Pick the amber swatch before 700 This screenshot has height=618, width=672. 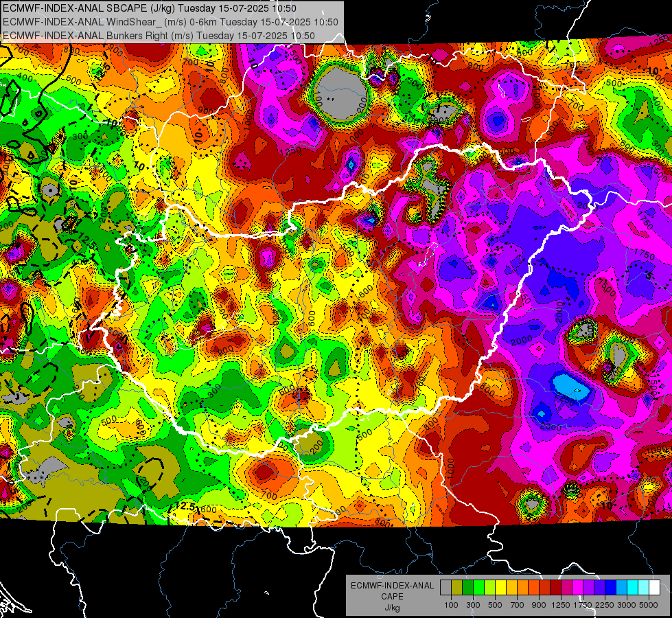click(x=511, y=588)
